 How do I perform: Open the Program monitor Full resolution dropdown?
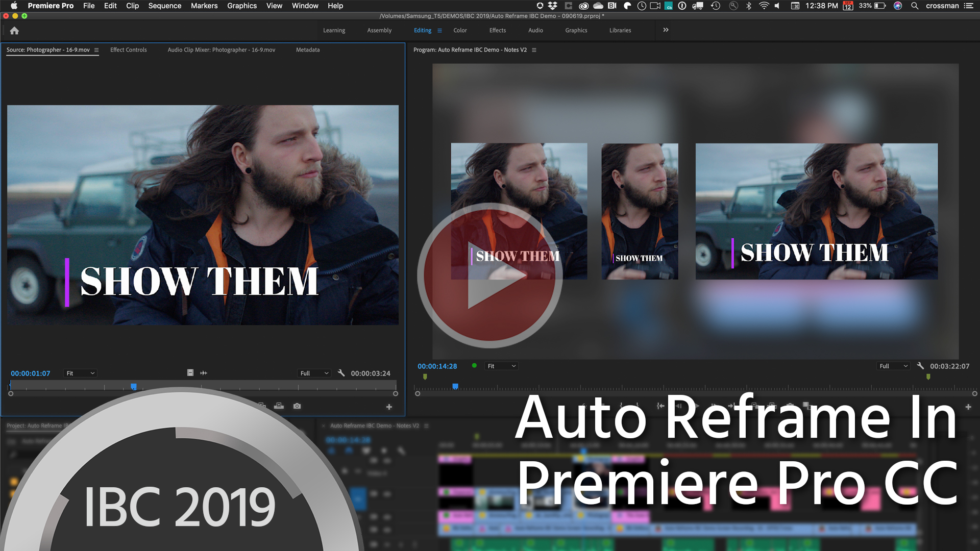pos(894,366)
